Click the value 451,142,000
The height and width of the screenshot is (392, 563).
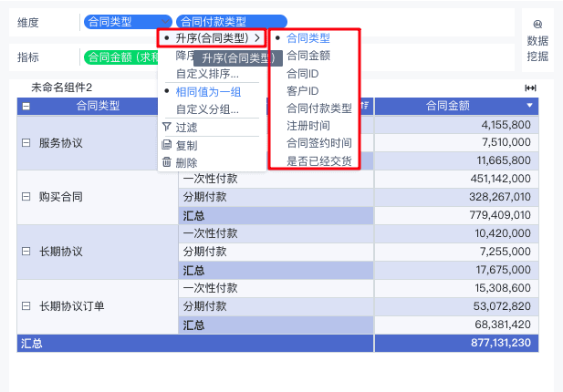[x=500, y=179]
